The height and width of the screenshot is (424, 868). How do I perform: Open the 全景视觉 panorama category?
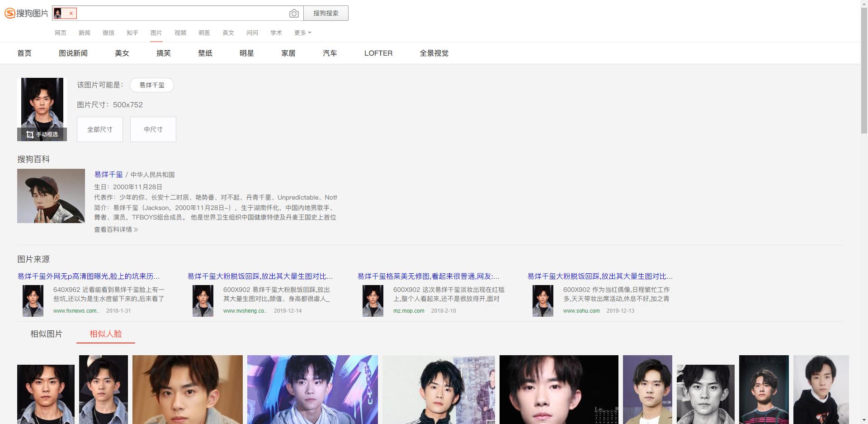pos(434,53)
